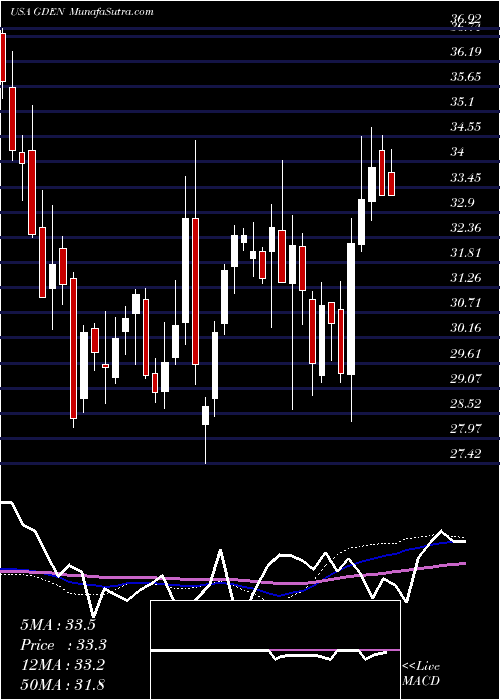The image size is (500, 700).
Task: Click the MACD inset chart panel
Action: coord(275,650)
